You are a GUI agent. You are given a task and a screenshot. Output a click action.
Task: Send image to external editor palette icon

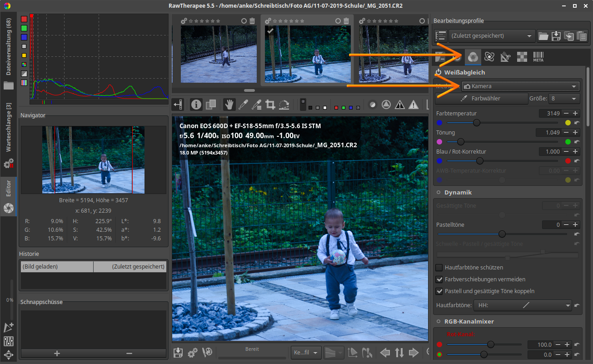click(x=207, y=352)
